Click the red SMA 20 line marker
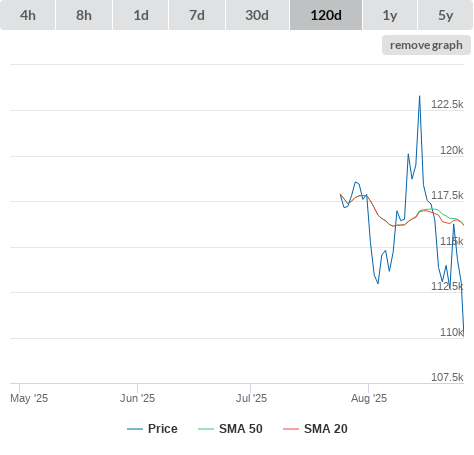This screenshot has height=455, width=474. [x=291, y=429]
